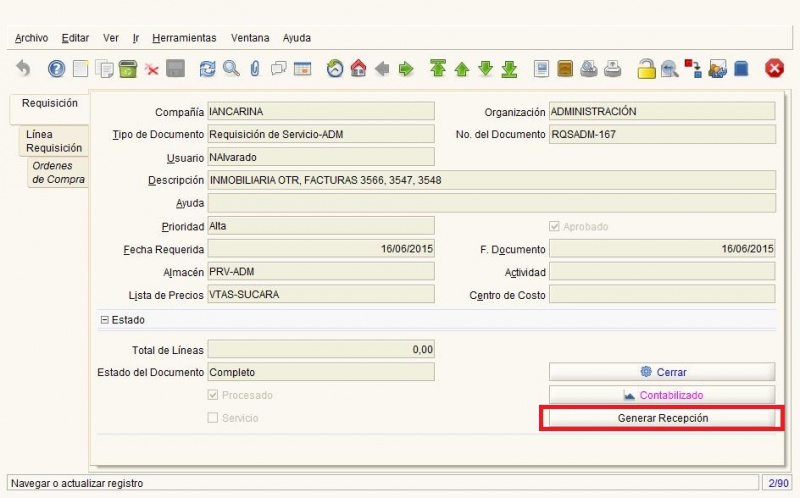This screenshot has height=498, width=800.
Task: Jump to first record green arrow
Action: coord(437,69)
